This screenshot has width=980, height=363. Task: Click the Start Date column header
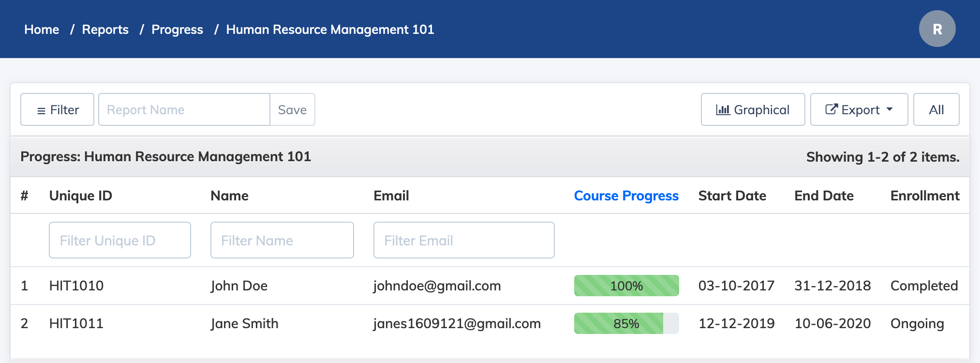[x=732, y=196]
